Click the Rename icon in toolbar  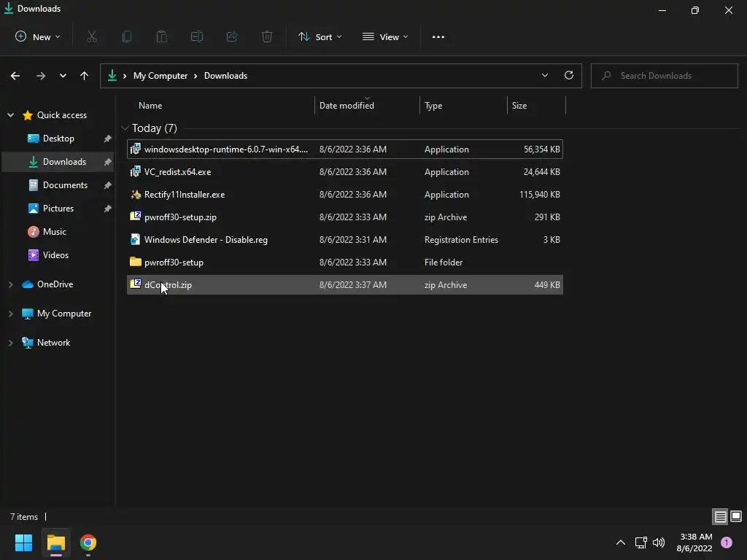(197, 36)
